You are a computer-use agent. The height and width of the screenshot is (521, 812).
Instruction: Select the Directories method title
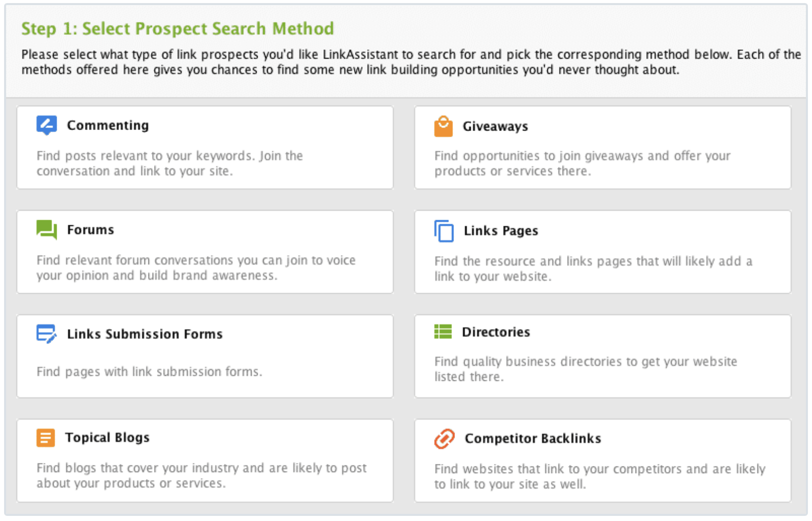point(496,332)
